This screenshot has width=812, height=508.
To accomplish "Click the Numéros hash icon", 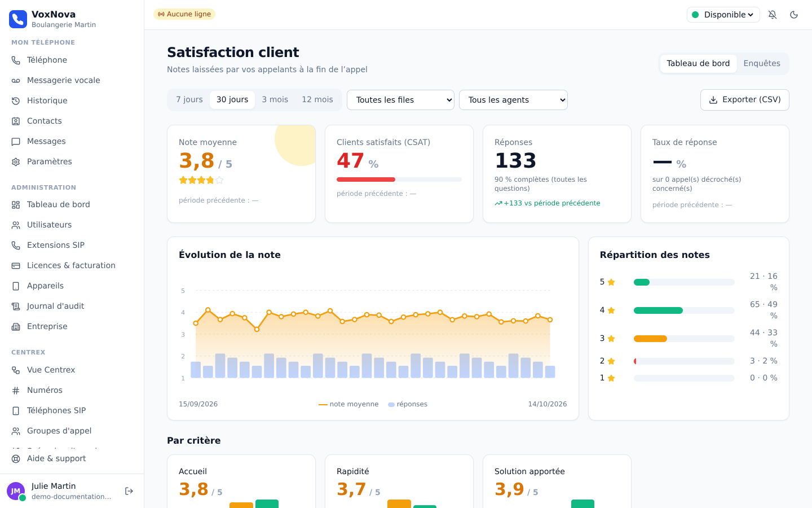I will 16,390.
